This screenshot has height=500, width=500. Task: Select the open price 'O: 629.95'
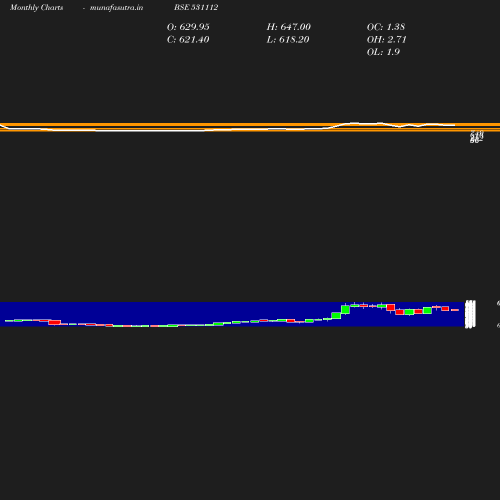pyautogui.click(x=188, y=27)
